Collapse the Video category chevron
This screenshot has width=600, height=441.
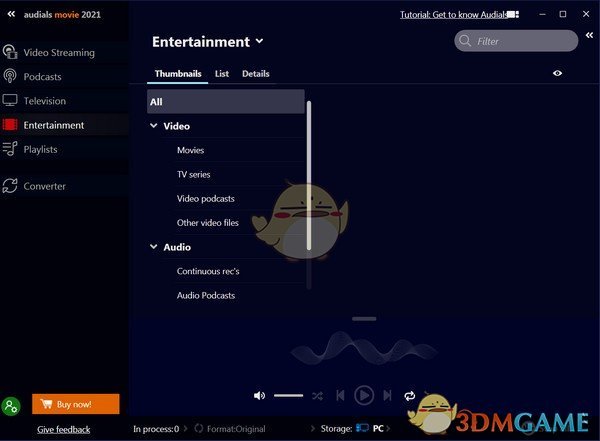point(154,126)
